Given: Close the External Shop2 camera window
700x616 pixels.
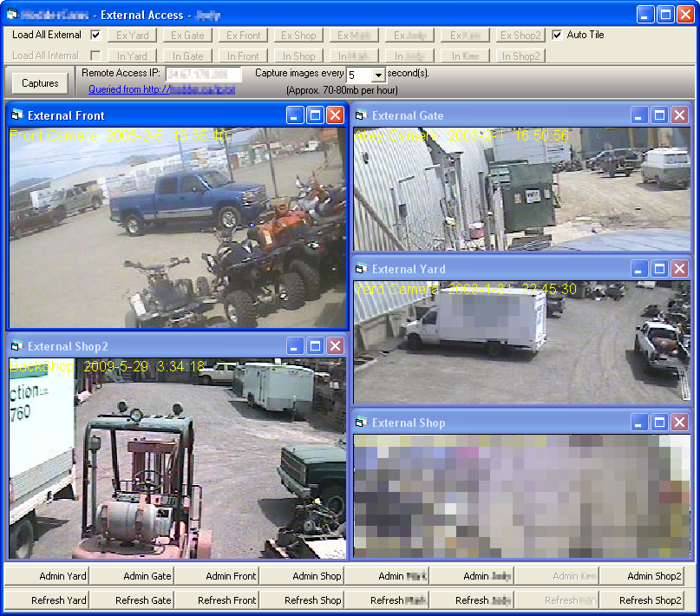Looking at the screenshot, I should click(335, 346).
